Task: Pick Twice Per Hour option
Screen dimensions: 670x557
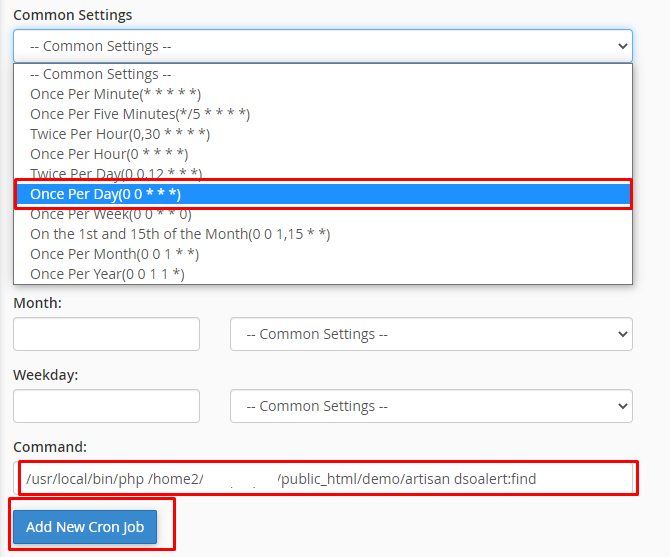Action: pyautogui.click(x=120, y=134)
